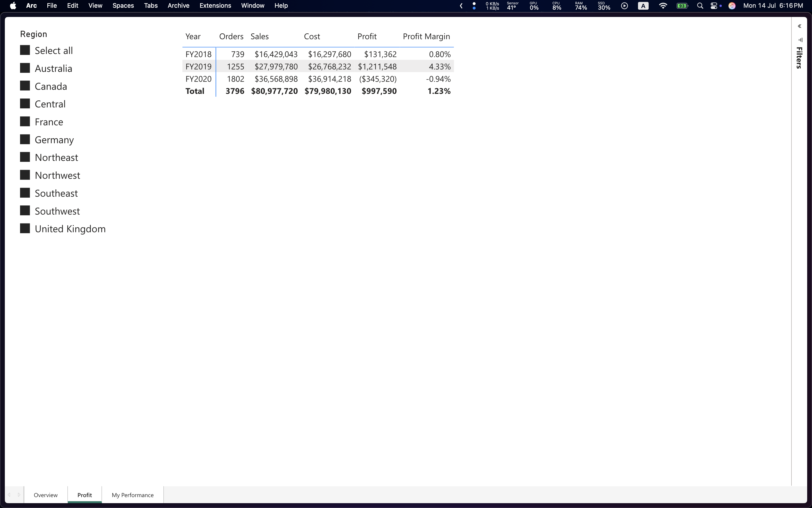Expand hidden menu bar items chevron
Viewport: 812px width, 508px height.
(461, 6)
